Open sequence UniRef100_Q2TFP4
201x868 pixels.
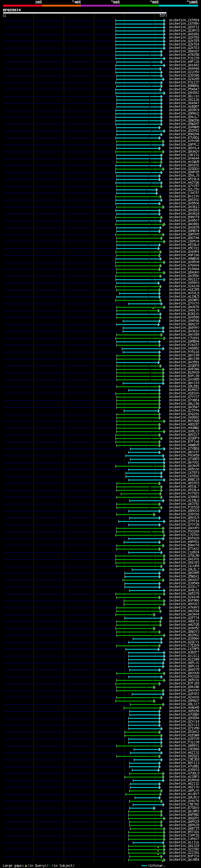(184, 411)
